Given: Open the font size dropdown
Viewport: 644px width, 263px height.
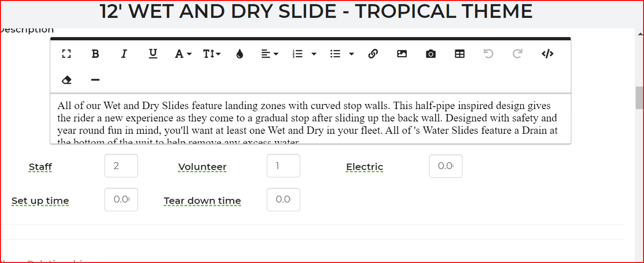Looking at the screenshot, I should tap(212, 54).
